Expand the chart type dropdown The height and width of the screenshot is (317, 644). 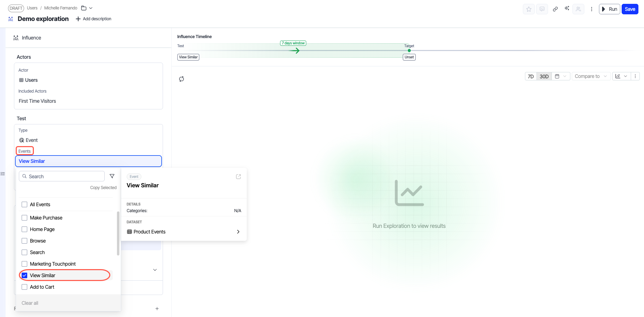[621, 76]
